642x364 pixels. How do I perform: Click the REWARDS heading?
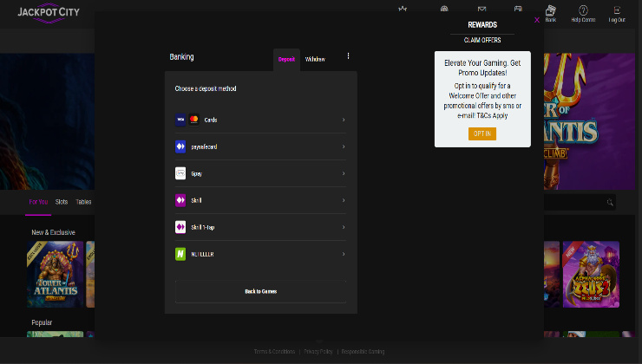click(x=482, y=25)
